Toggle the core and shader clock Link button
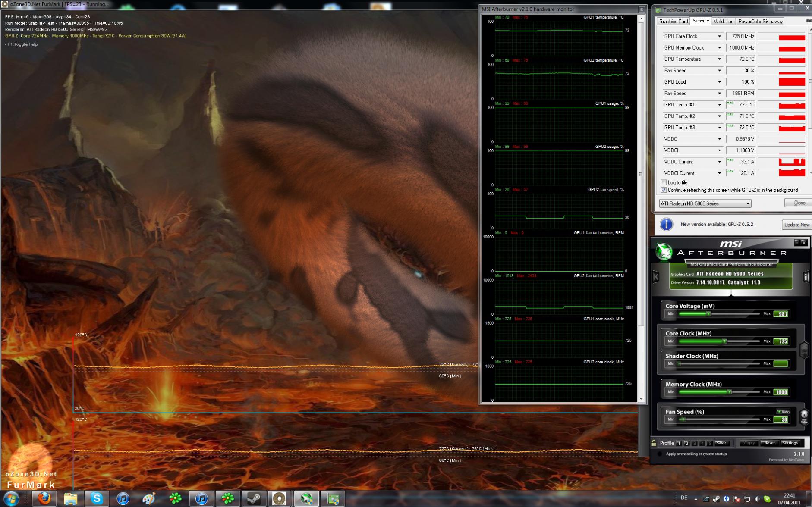 tap(804, 349)
